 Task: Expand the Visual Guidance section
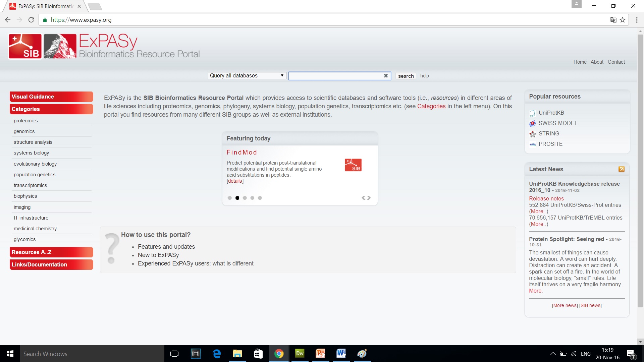[x=51, y=97]
